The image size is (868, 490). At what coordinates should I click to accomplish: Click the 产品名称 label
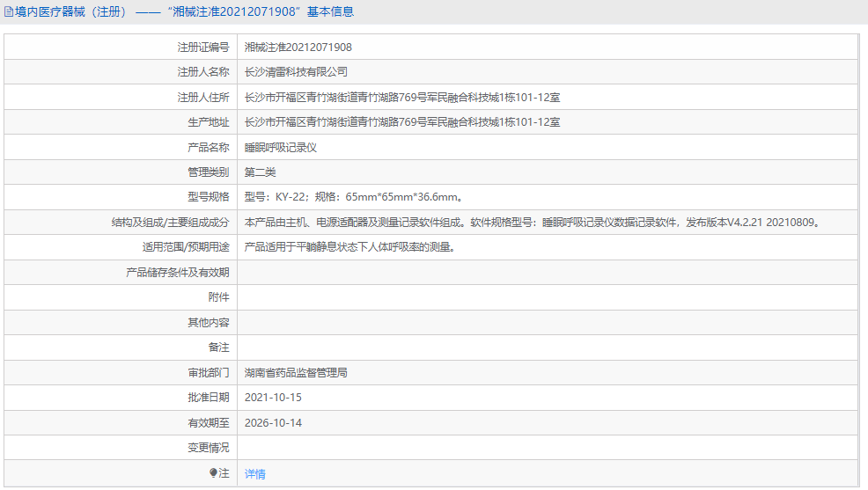(208, 148)
